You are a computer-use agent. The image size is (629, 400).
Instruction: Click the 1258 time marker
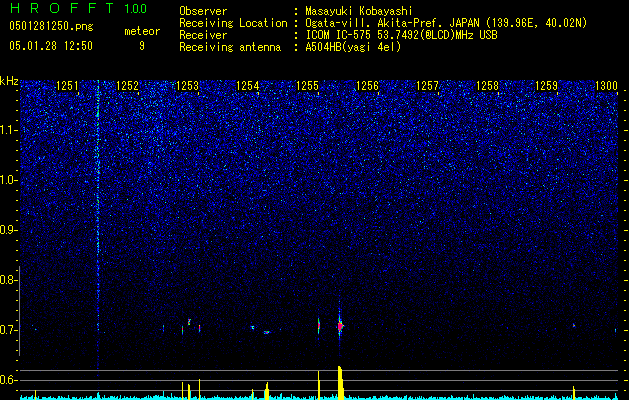coord(487,85)
